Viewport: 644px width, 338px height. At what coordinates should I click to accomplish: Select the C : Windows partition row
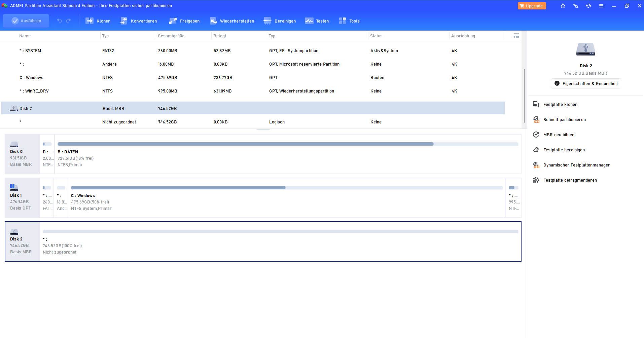(253, 78)
